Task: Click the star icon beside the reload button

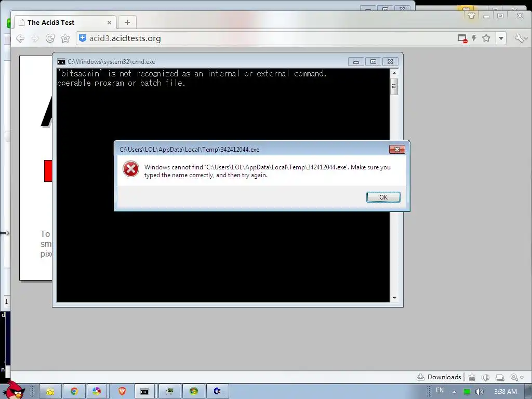Action: pos(65,38)
